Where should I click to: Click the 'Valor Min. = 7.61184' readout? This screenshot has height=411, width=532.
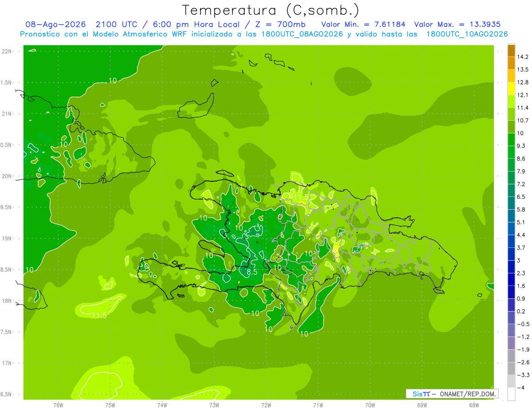tap(364, 24)
